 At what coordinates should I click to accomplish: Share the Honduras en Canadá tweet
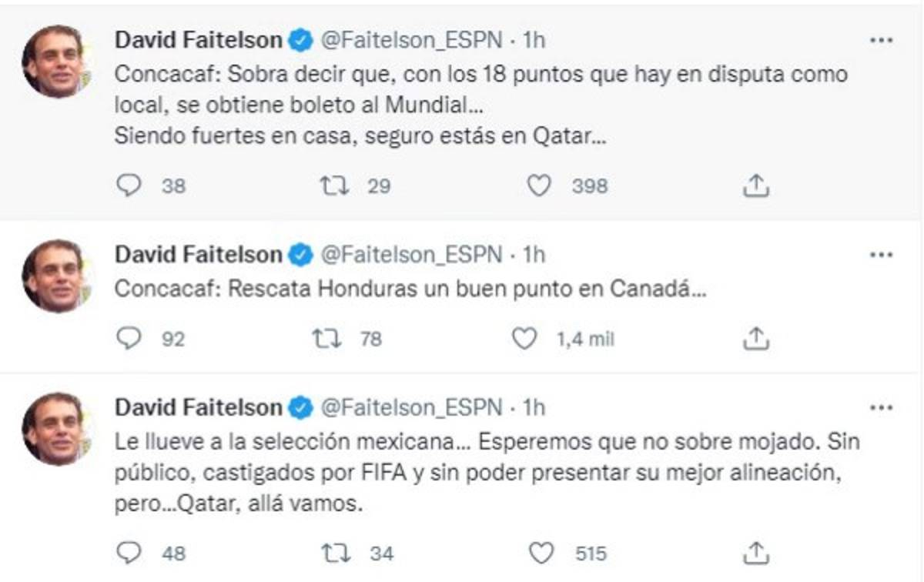point(755,337)
